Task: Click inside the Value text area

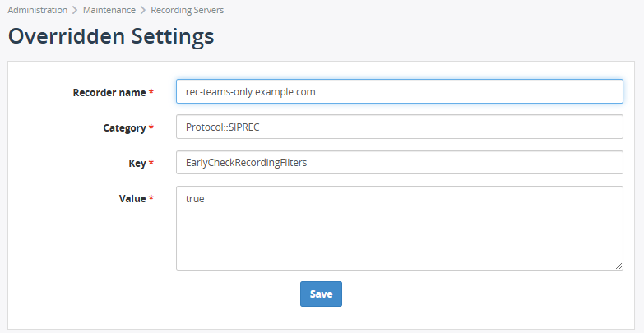Action: (x=399, y=228)
